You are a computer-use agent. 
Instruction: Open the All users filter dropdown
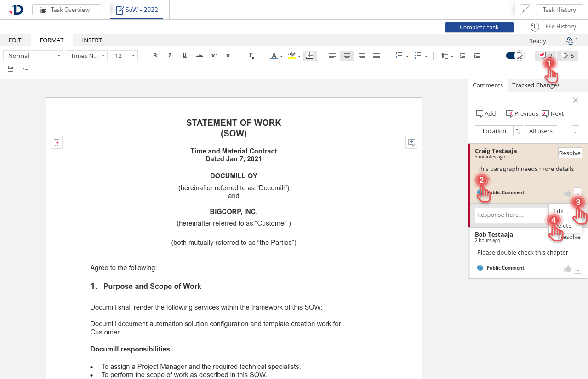[541, 131]
